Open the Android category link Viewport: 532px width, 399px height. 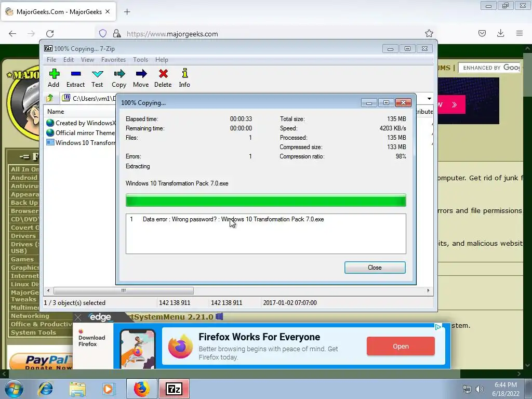24,178
